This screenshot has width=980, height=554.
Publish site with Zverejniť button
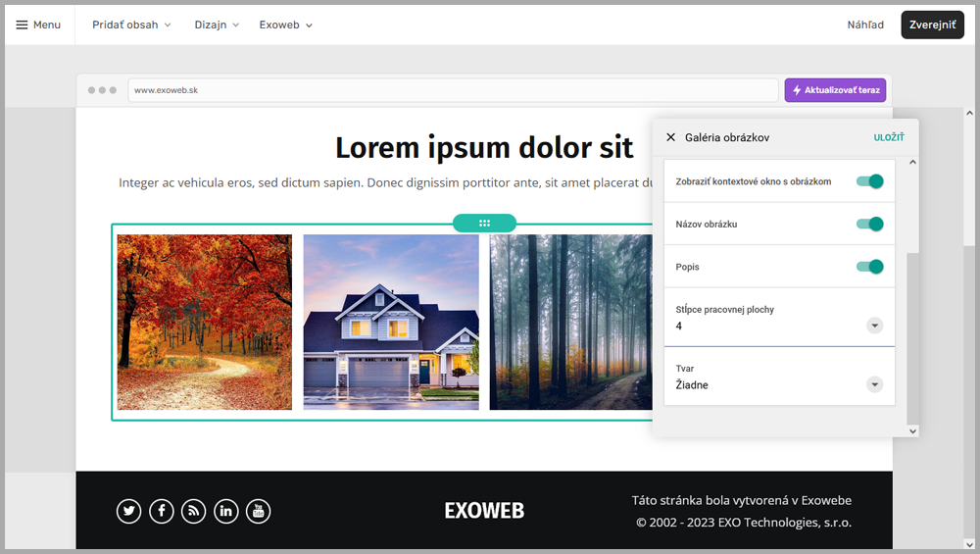tap(932, 25)
